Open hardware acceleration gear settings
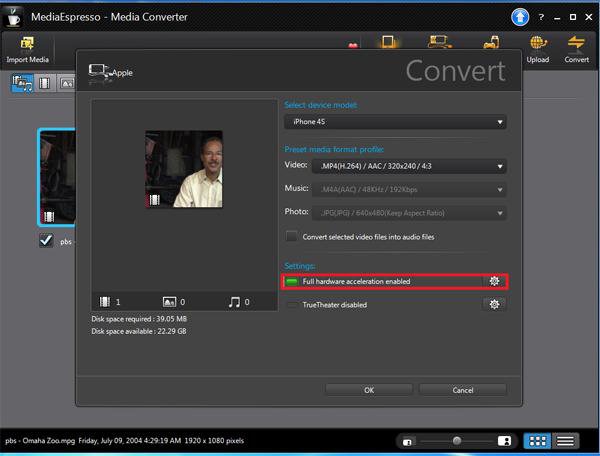 tap(494, 282)
